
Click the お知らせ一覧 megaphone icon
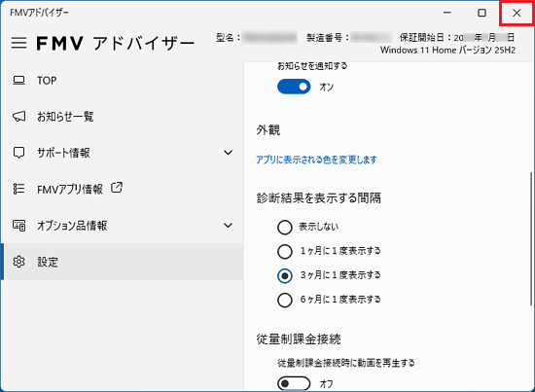coord(18,117)
